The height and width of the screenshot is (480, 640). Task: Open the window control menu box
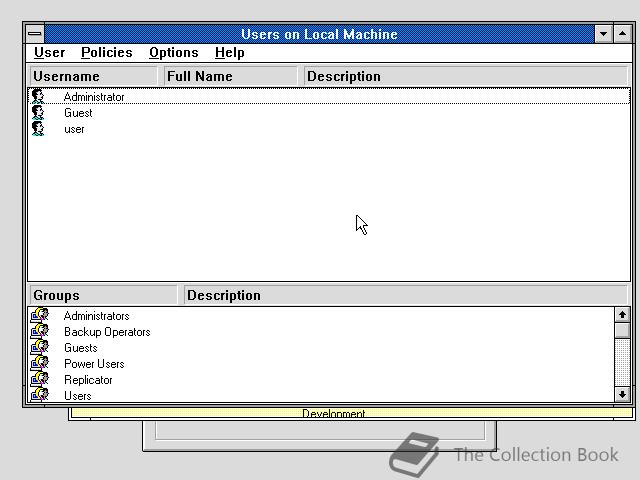pyautogui.click(x=35, y=34)
